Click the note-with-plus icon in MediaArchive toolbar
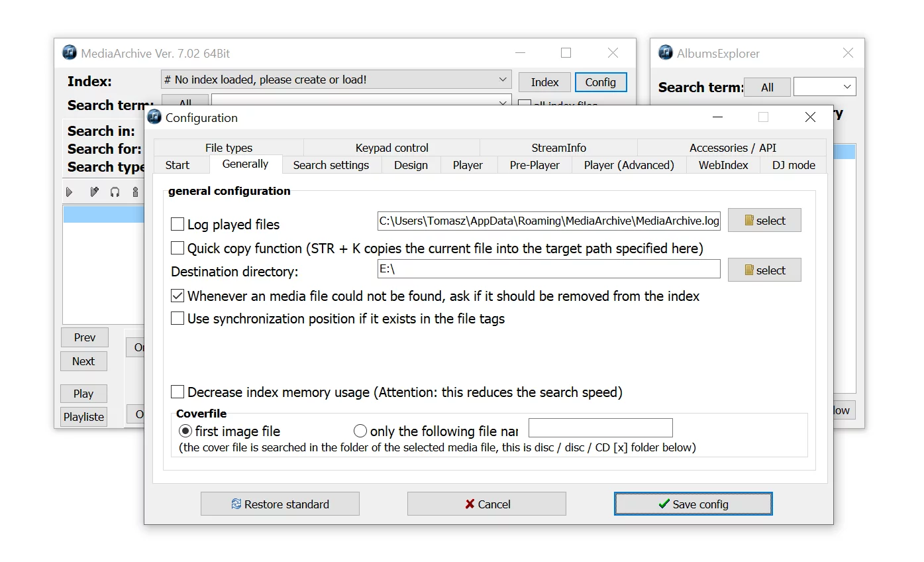Screen dimensions: 924x562 (94, 192)
